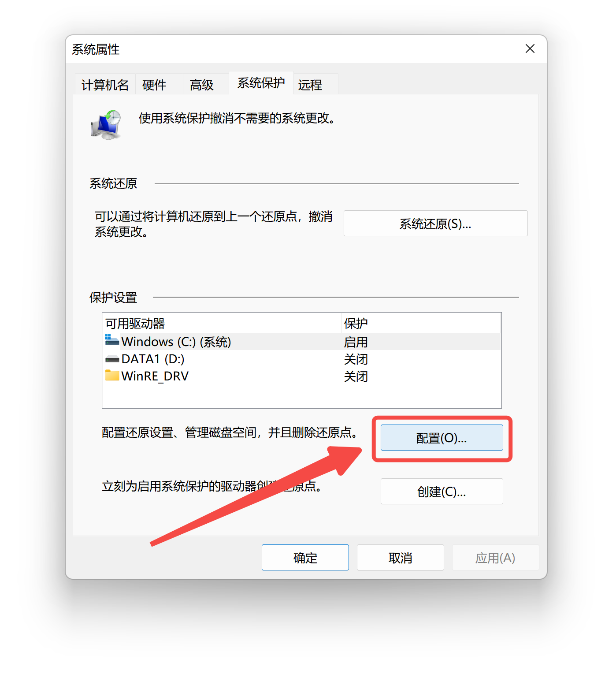This screenshot has width=616, height=693.
Task: Click the system protection monitor icon
Action: [x=106, y=125]
